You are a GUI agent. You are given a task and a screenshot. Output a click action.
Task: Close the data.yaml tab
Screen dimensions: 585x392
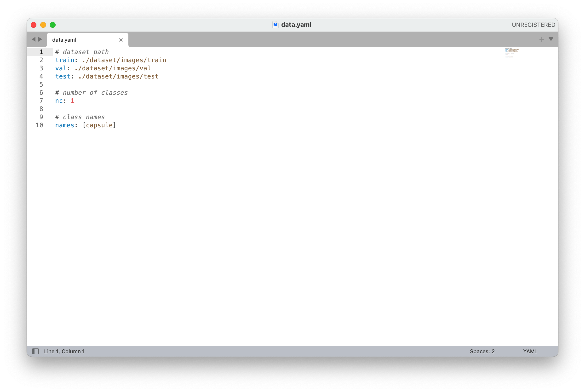point(121,40)
